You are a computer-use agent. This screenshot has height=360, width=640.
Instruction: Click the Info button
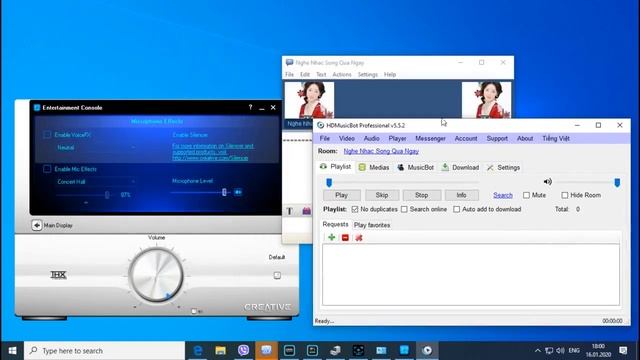tap(462, 195)
